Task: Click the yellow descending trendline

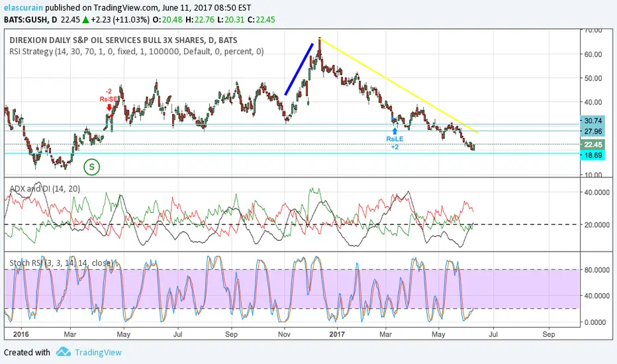Action: click(x=399, y=85)
